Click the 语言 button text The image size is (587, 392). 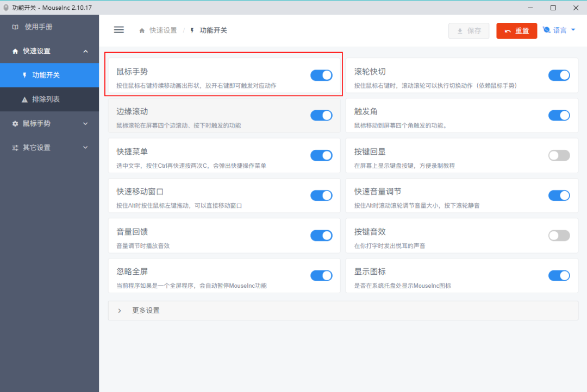coord(560,30)
